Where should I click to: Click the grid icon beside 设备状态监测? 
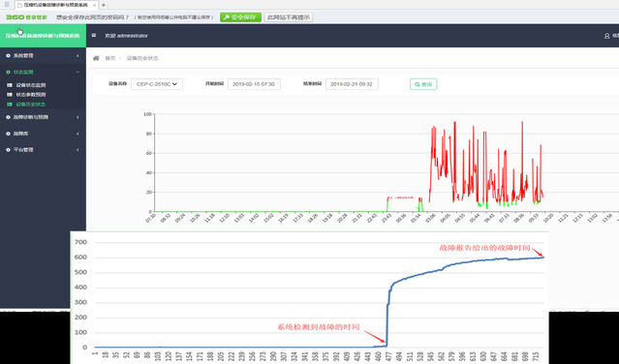[10, 85]
